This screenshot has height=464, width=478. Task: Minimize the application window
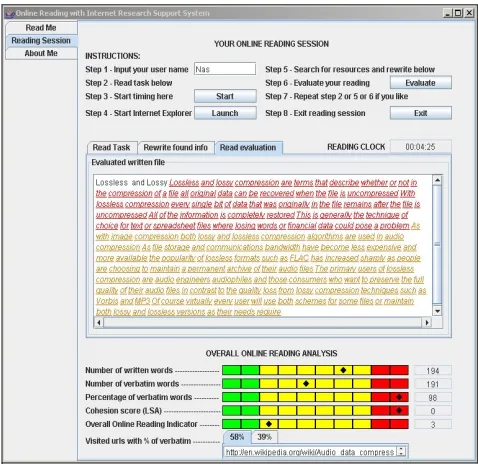click(448, 13)
